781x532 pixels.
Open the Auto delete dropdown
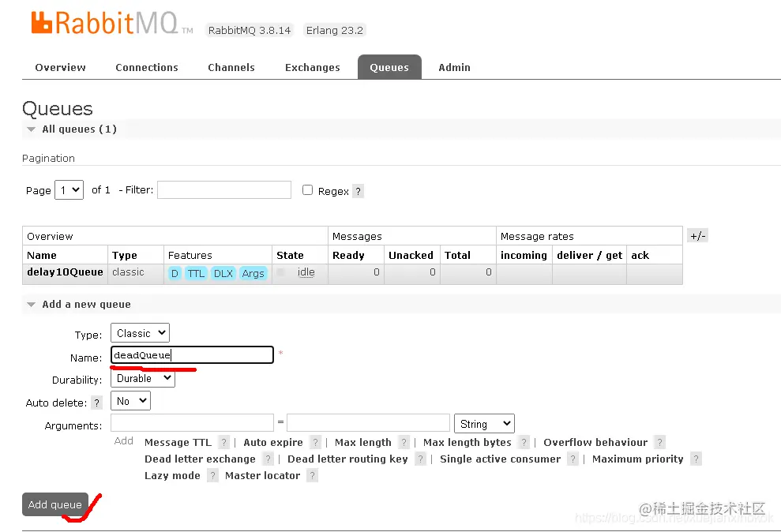click(130, 401)
